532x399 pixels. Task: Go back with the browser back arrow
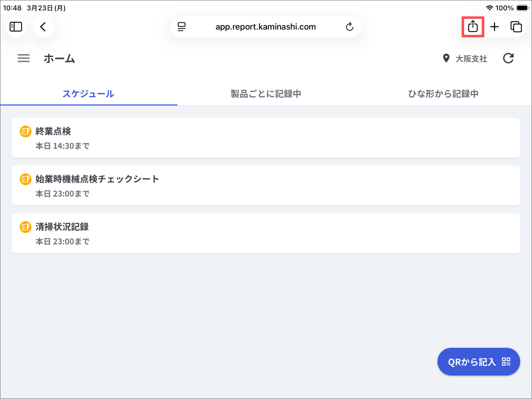click(x=43, y=26)
